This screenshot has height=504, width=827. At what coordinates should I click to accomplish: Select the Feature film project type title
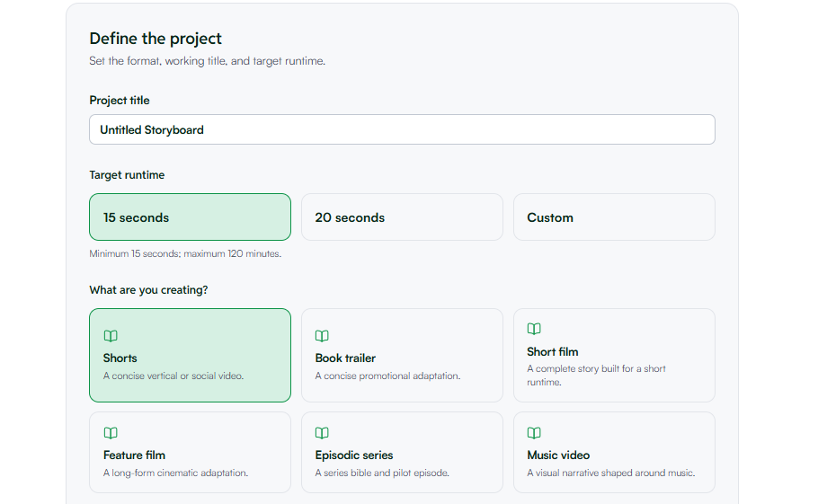pos(134,455)
